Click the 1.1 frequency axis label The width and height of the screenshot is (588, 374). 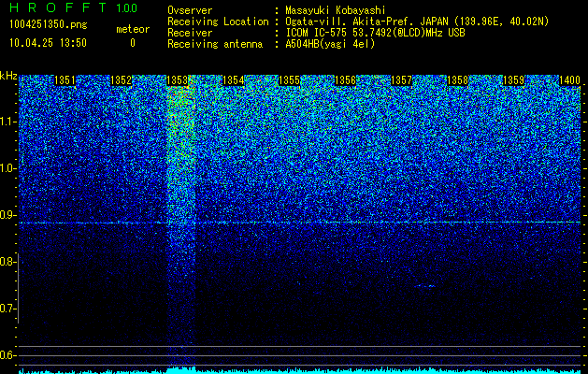7,122
